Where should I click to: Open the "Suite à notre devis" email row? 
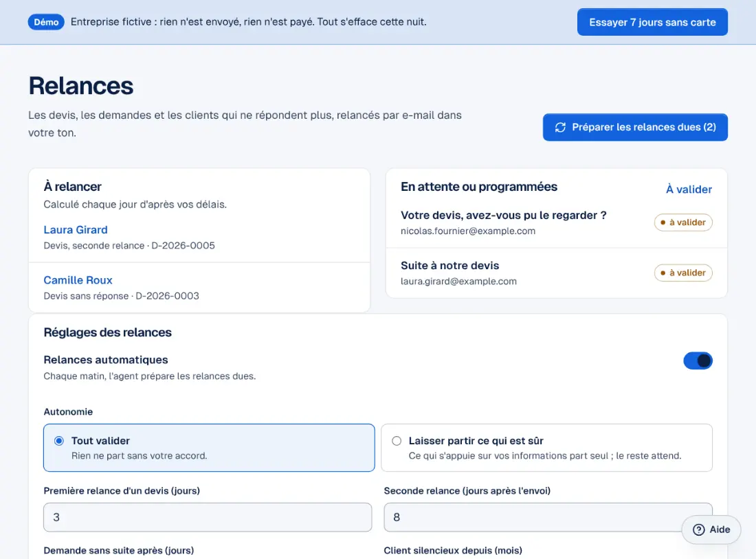click(557, 273)
